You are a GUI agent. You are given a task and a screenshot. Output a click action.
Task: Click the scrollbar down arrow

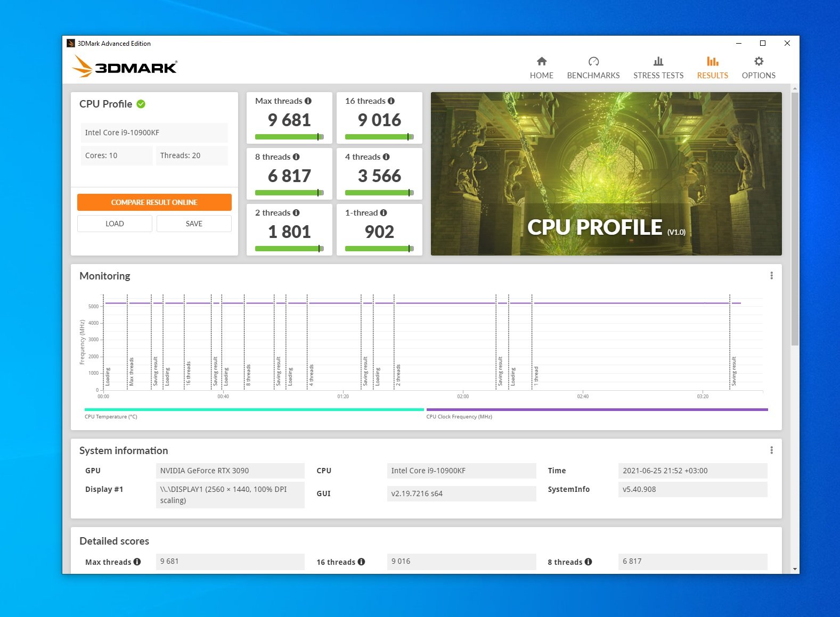pyautogui.click(x=795, y=569)
